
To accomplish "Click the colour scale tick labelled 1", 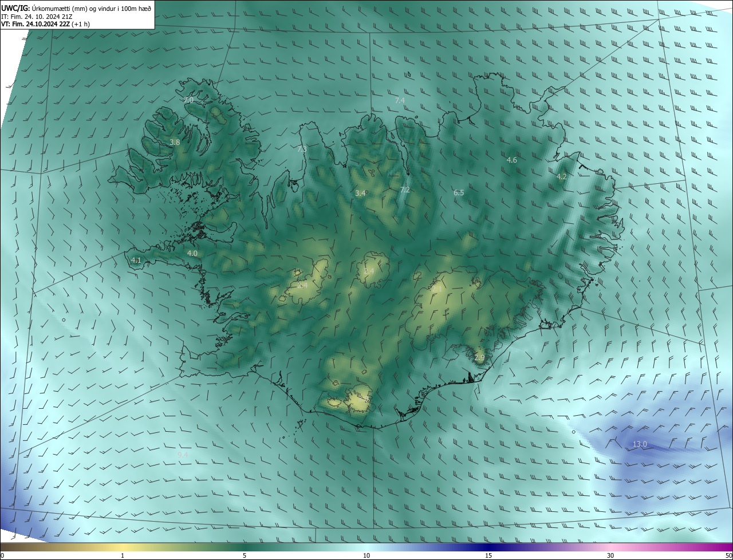I will (x=123, y=555).
